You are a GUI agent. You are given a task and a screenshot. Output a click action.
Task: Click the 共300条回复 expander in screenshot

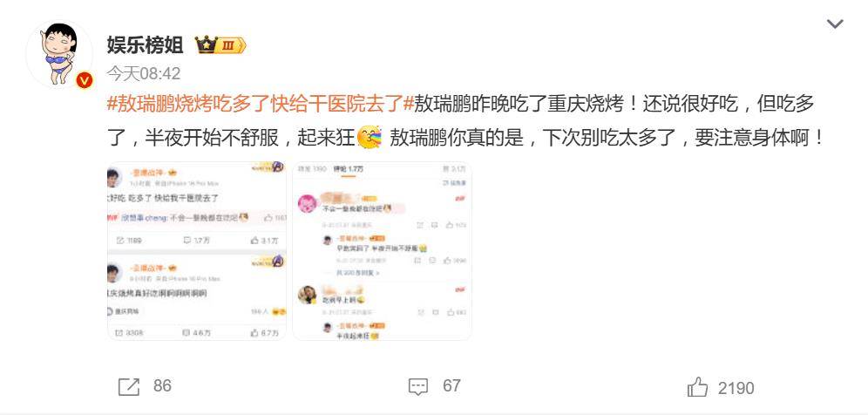(x=358, y=273)
